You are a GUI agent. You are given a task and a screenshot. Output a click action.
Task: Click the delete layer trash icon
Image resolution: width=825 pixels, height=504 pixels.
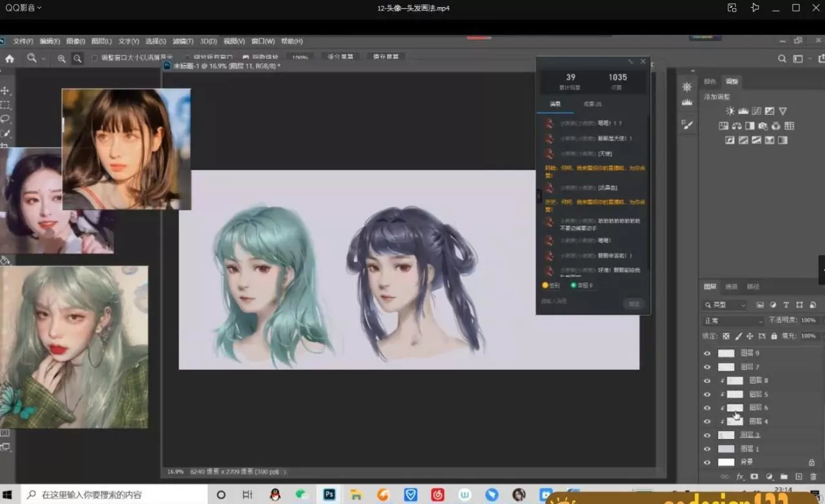click(813, 477)
